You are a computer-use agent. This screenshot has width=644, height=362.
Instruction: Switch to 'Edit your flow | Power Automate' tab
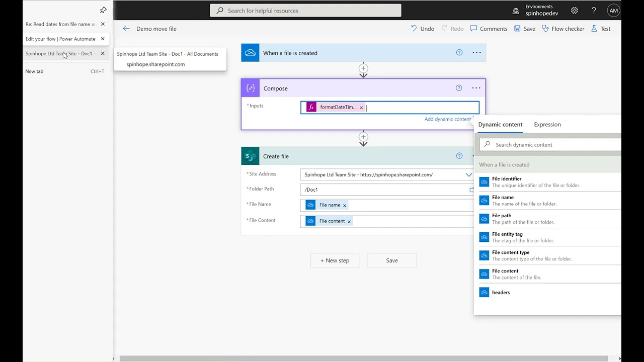pos(60,39)
